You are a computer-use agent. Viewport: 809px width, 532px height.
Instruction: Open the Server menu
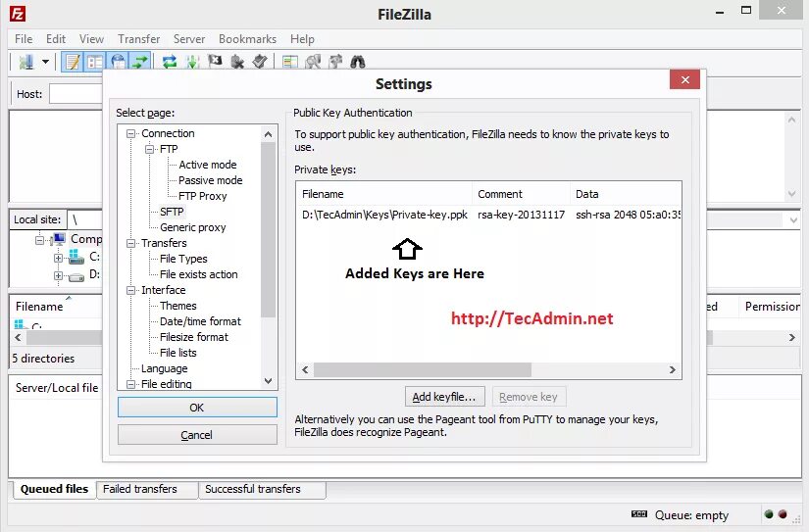point(189,39)
